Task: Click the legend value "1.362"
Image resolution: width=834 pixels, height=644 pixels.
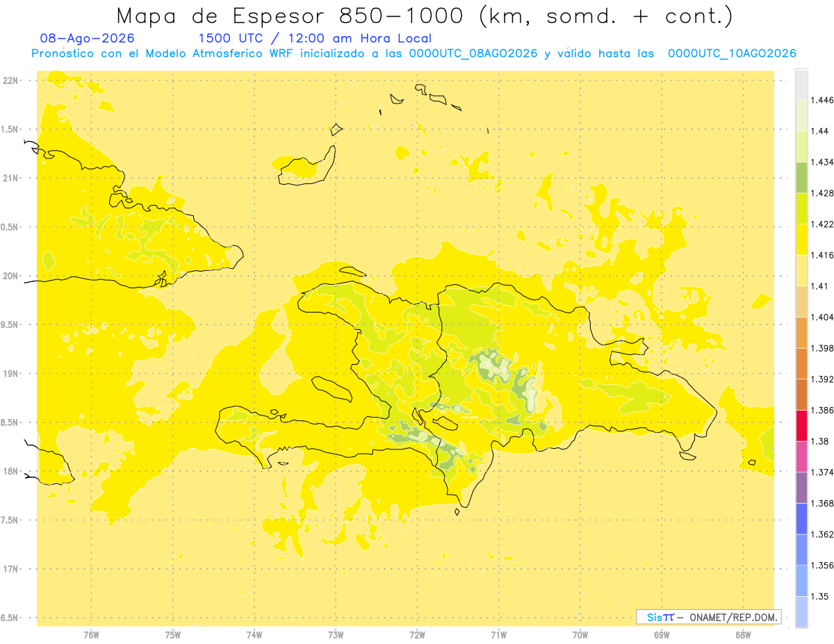Action: pos(821,534)
